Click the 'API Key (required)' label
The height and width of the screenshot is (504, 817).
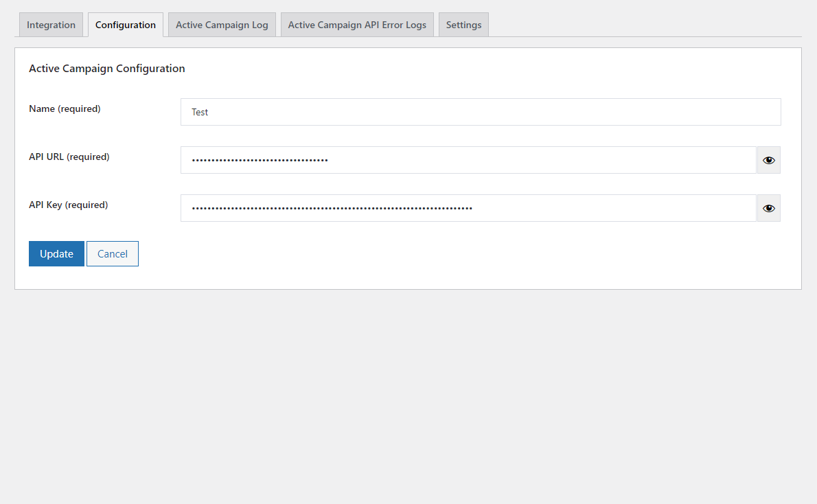[x=68, y=205]
